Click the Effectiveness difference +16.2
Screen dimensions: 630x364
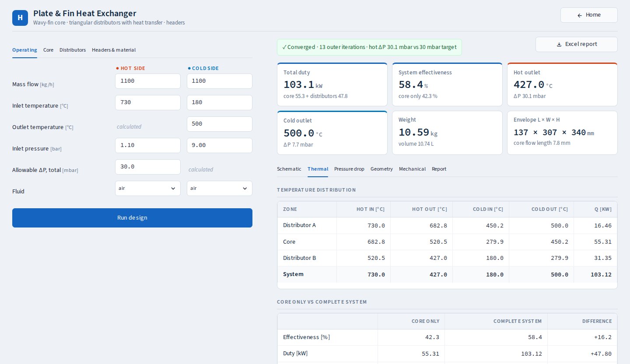pos(603,337)
